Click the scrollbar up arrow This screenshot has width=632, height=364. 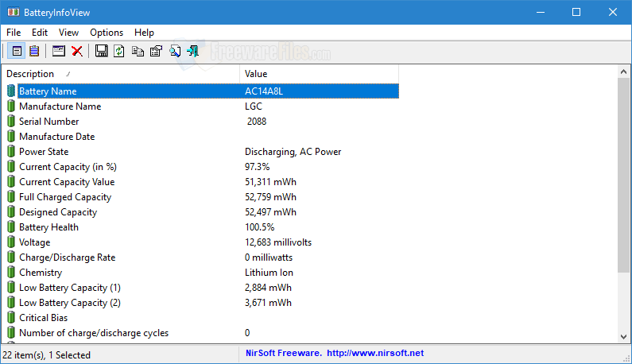pyautogui.click(x=623, y=72)
